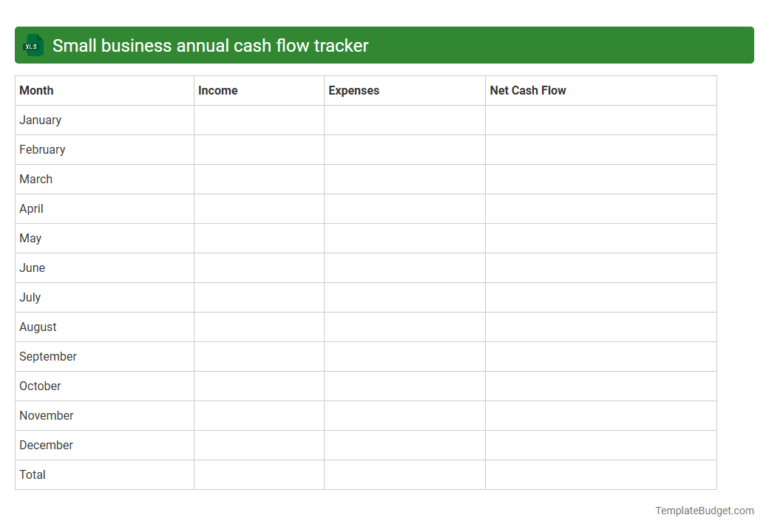The height and width of the screenshot is (532, 769).
Task: Select the Month column header
Action: (36, 90)
